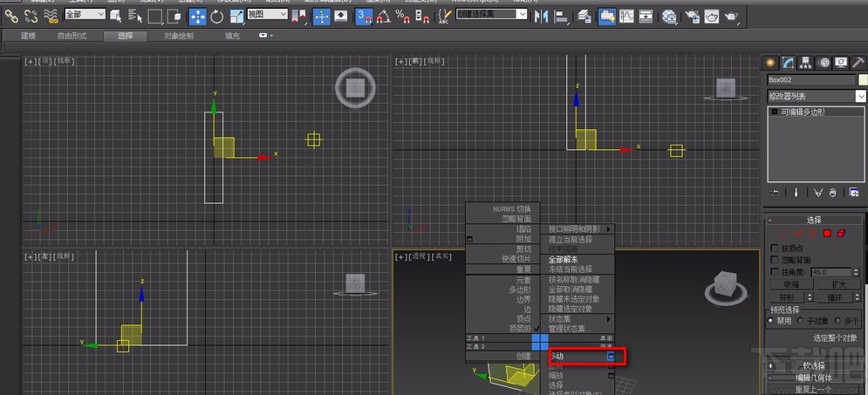The image size is (868, 395).
Task: Click the 扩大 grow button
Action: click(x=839, y=284)
